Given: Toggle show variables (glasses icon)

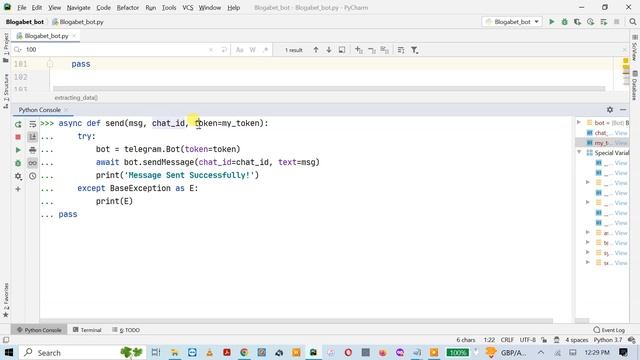Looking at the screenshot, I should [x=33, y=163].
